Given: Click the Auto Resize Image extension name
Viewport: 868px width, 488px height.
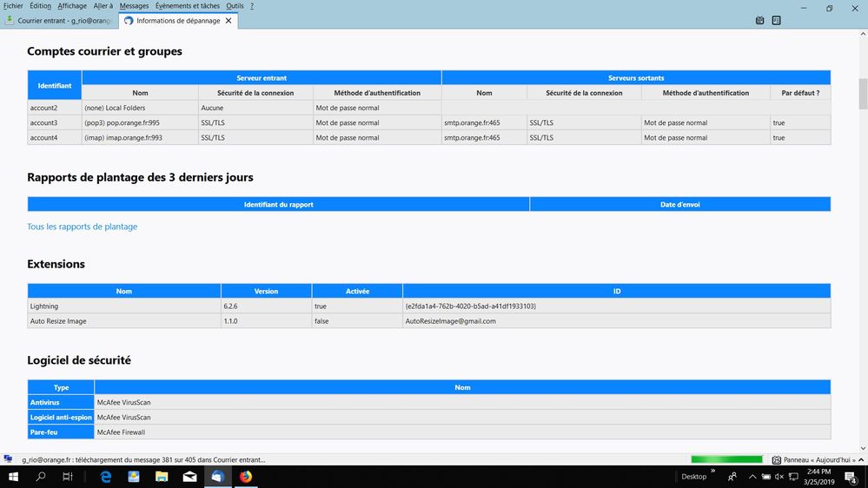Looking at the screenshot, I should pyautogui.click(x=58, y=321).
